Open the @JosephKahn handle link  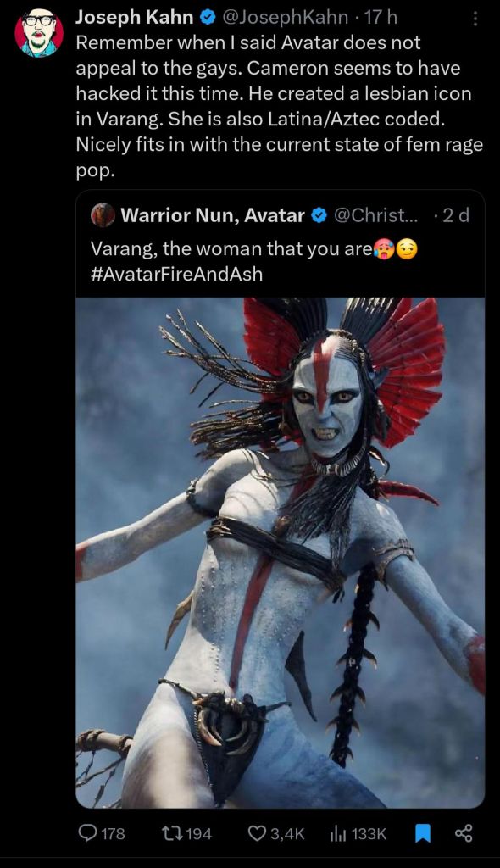(285, 18)
